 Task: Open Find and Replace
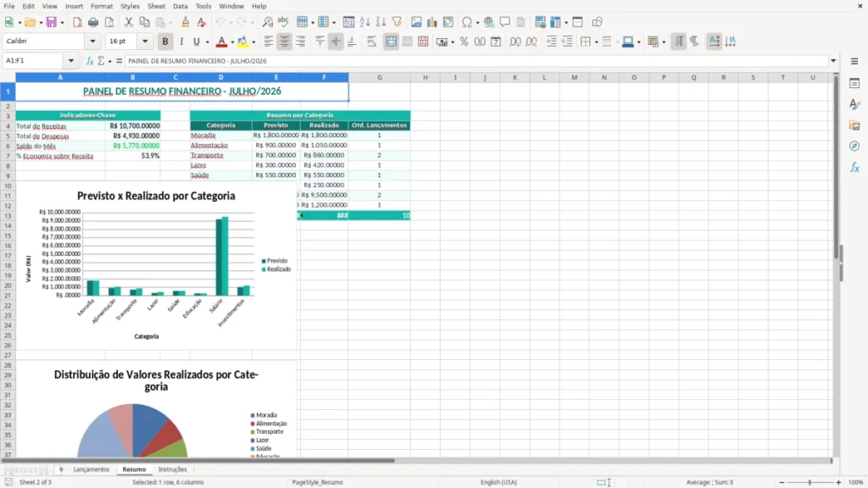[x=267, y=22]
